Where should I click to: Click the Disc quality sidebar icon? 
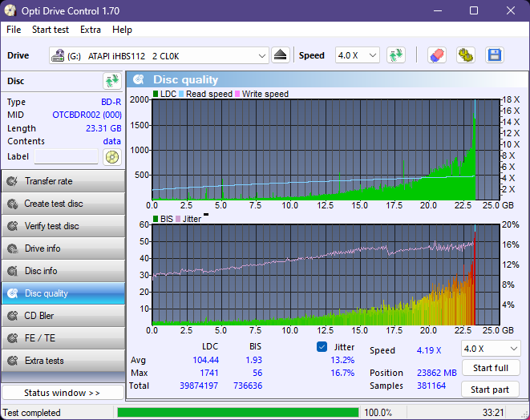(13, 293)
